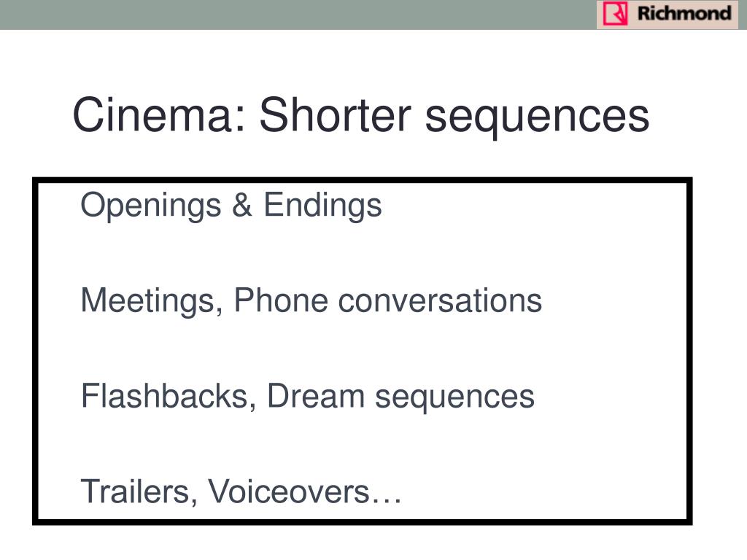Click the word Openings
The image size is (747, 560).
(x=150, y=206)
